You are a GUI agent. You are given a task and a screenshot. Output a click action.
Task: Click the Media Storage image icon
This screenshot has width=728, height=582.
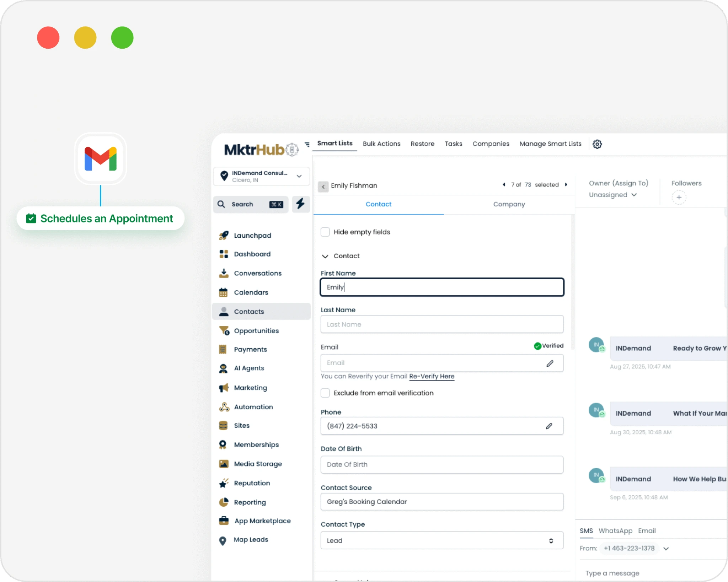point(224,464)
